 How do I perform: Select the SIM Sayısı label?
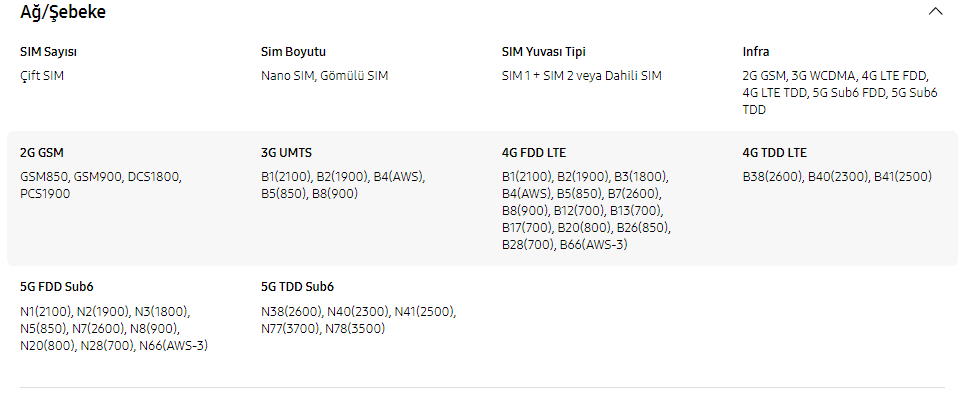point(48,52)
